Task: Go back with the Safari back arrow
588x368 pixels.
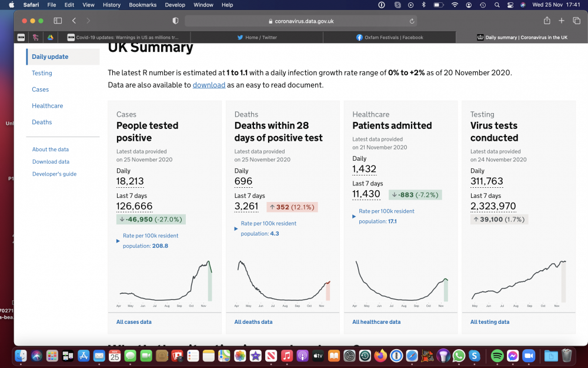Action: point(74,21)
